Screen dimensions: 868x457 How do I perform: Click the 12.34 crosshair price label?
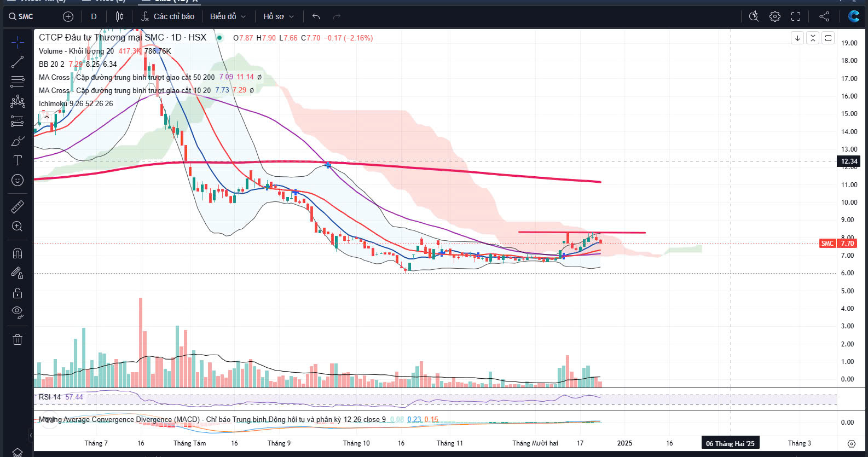point(849,161)
